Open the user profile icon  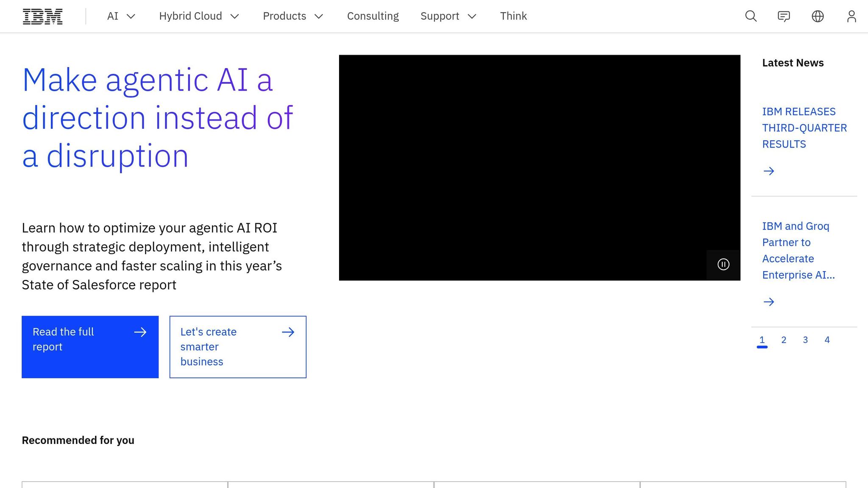click(x=851, y=17)
